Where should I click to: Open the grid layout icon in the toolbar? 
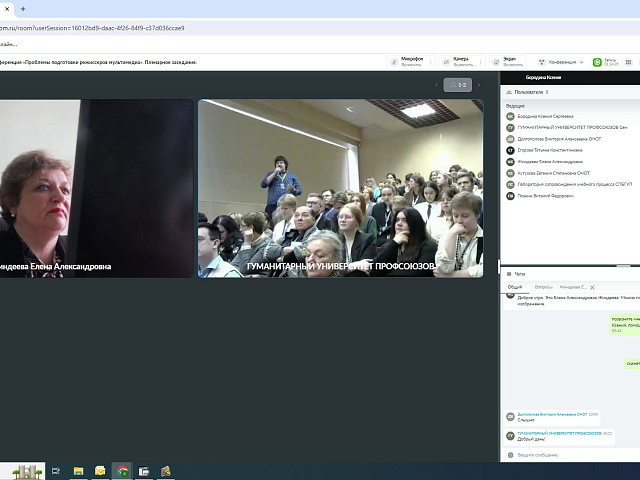(x=630, y=61)
